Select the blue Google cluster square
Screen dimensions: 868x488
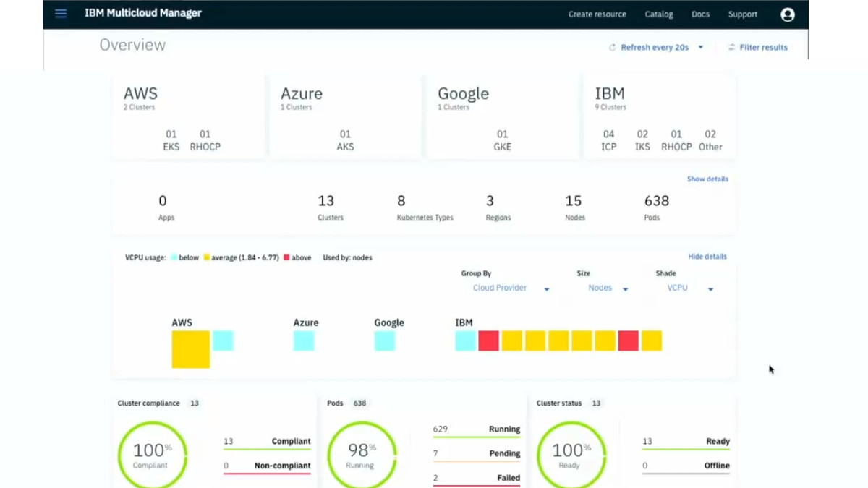click(x=385, y=341)
